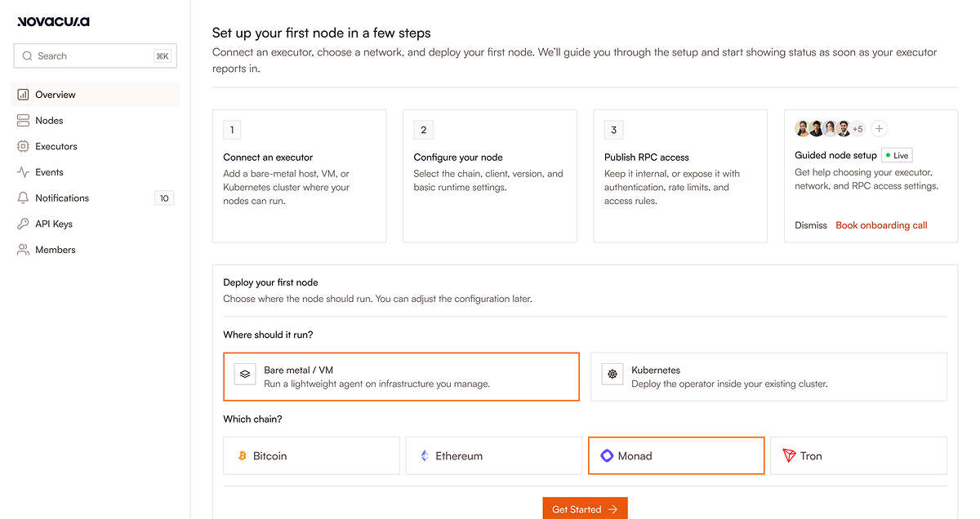Click the Get Started button
The width and height of the screenshot is (980, 519).
pos(585,509)
